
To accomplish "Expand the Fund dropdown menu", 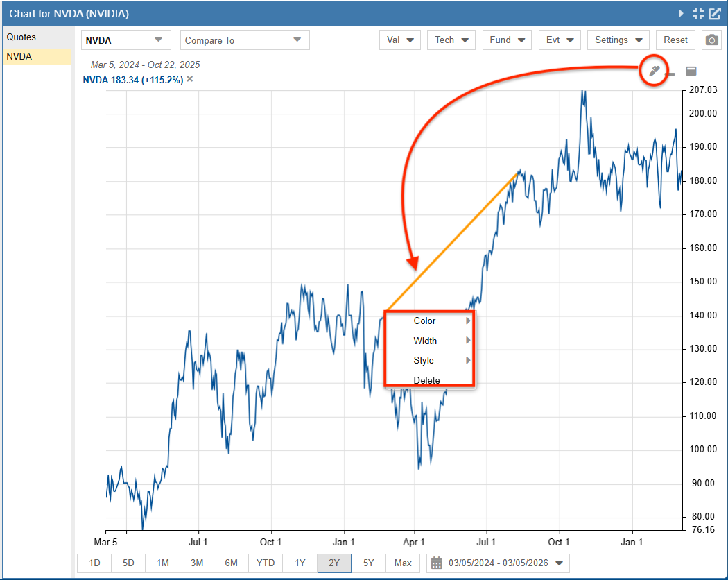I will [507, 40].
